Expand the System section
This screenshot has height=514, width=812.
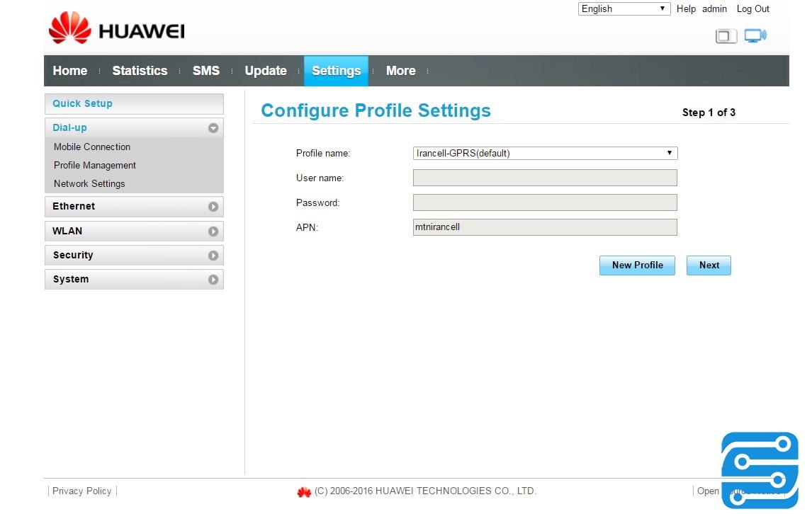(x=134, y=279)
